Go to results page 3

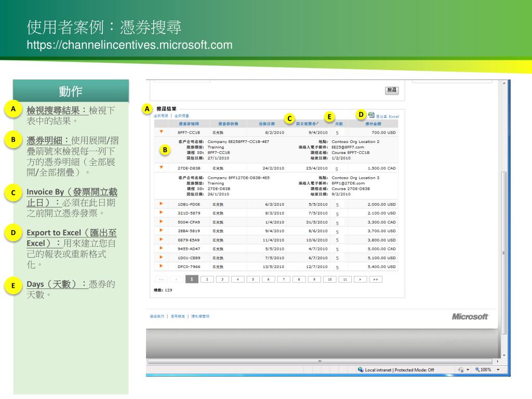pyautogui.click(x=222, y=279)
